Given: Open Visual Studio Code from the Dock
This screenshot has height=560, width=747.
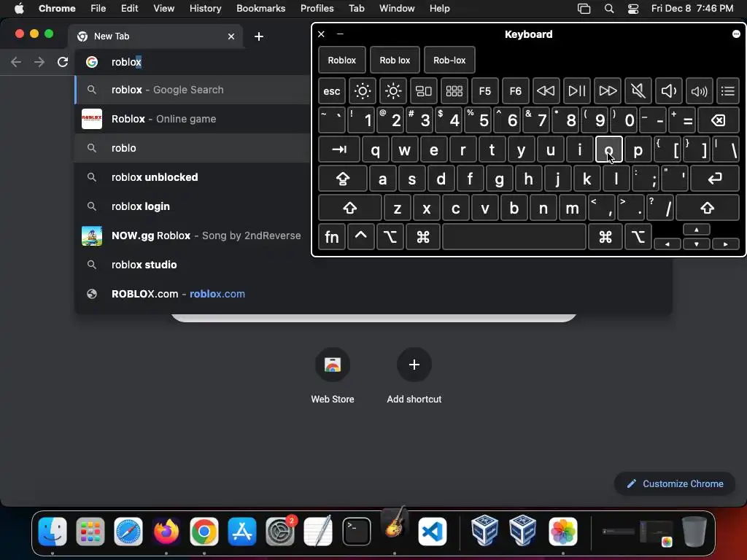Looking at the screenshot, I should pyautogui.click(x=433, y=532).
